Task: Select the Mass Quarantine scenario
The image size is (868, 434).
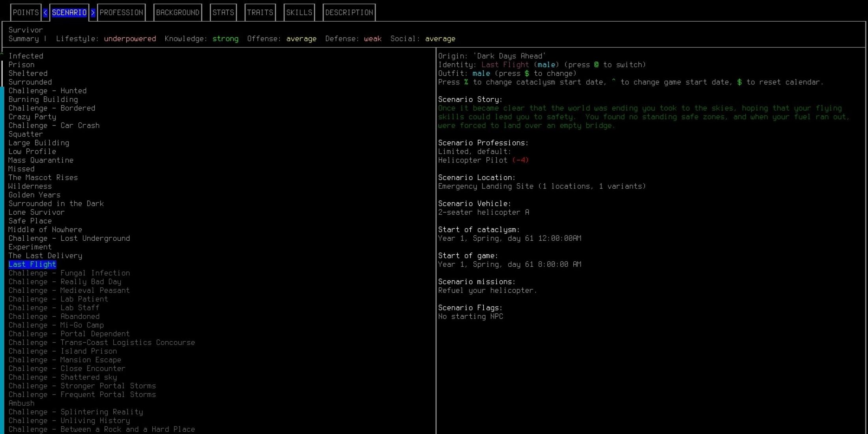Action: 41,160
